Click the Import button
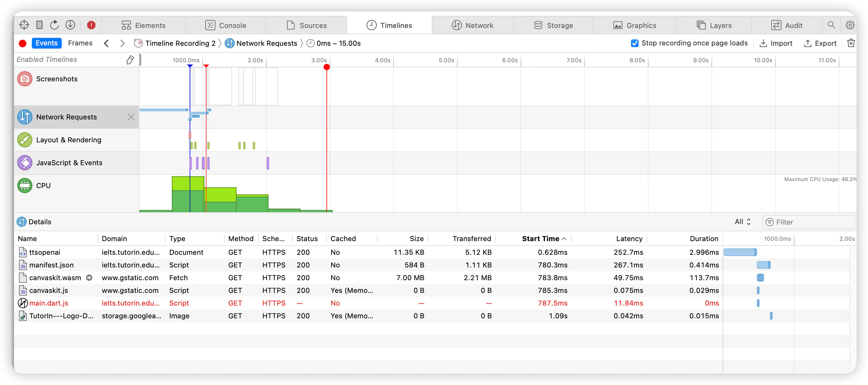Viewport: 868px width, 385px height. pyautogui.click(x=776, y=43)
